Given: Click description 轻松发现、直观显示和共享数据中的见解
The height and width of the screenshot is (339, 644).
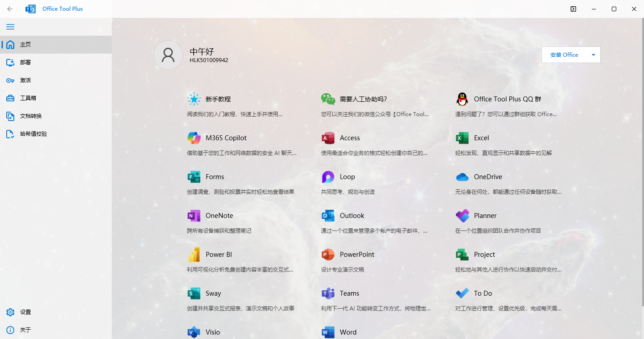Looking at the screenshot, I should 504,153.
